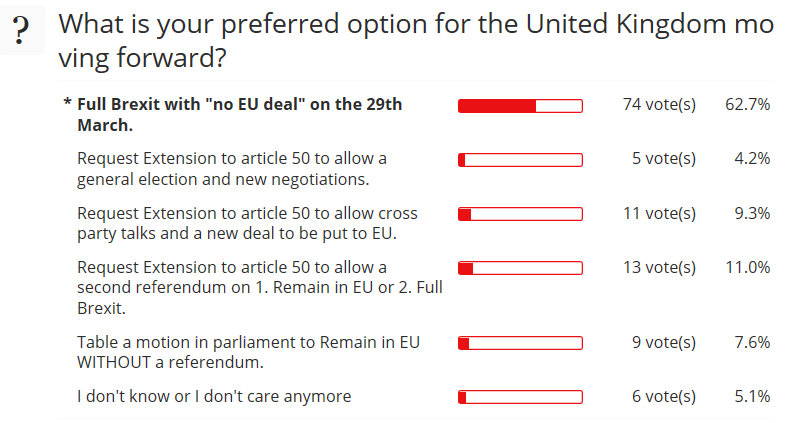794x423 pixels.
Task: Click "I don't know or I don't care anymore"
Action: (x=214, y=396)
